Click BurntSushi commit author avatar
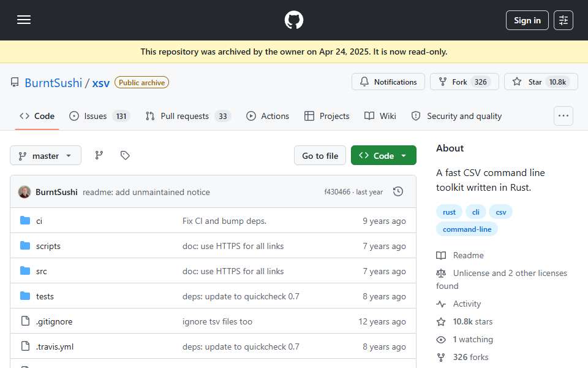The image size is (588, 368). (24, 192)
